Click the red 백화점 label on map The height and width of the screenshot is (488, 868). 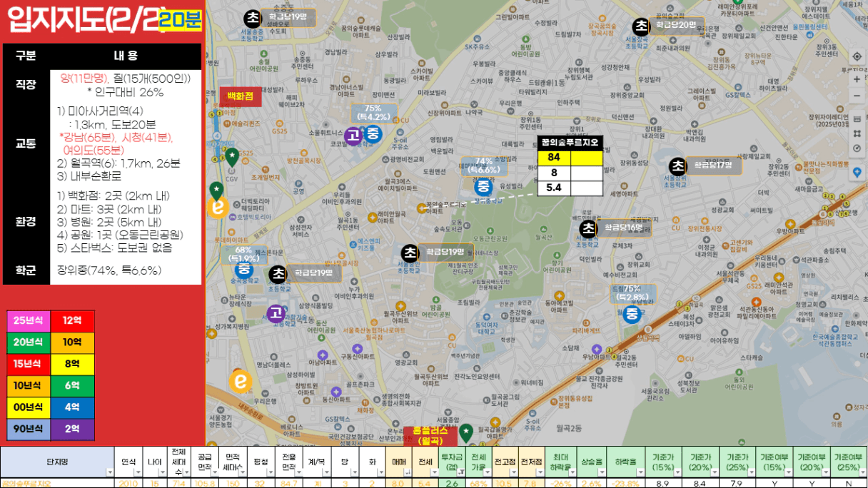pos(241,96)
